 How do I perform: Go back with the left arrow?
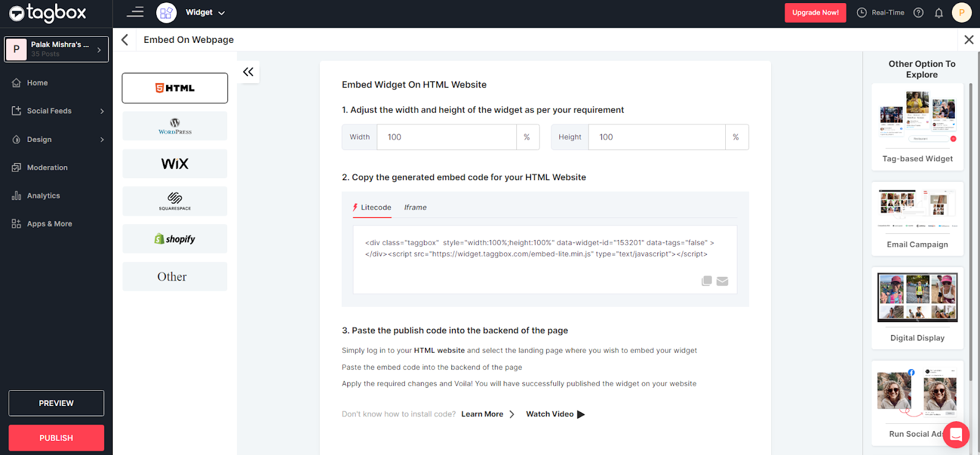click(x=125, y=40)
